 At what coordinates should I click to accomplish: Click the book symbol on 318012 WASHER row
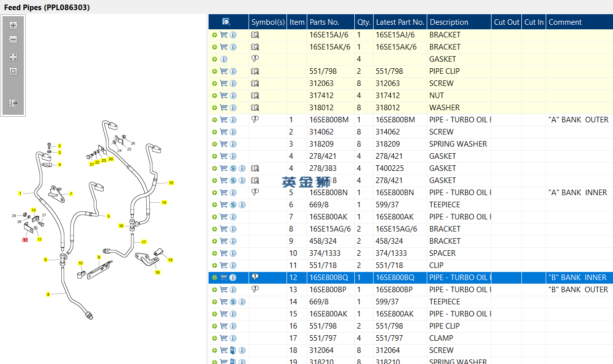pyautogui.click(x=255, y=108)
